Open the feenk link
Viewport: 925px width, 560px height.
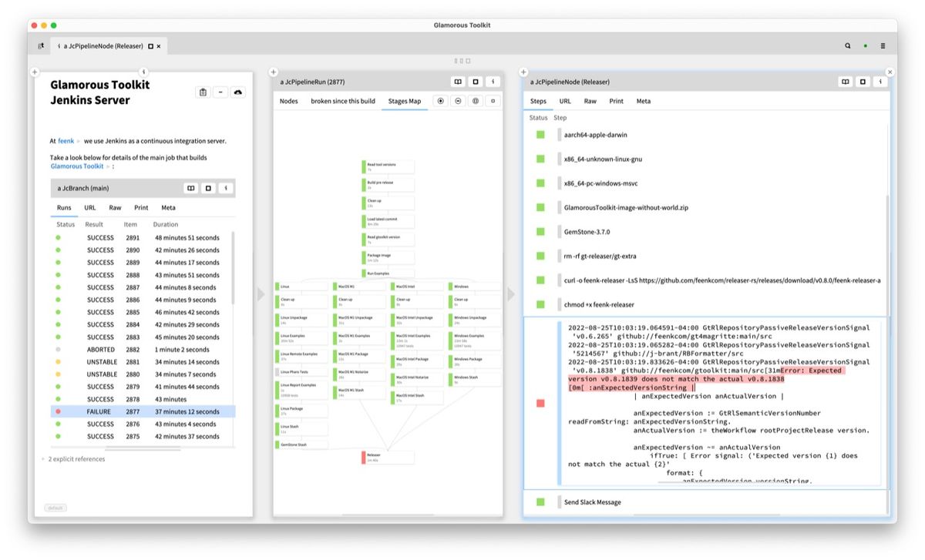pos(66,141)
